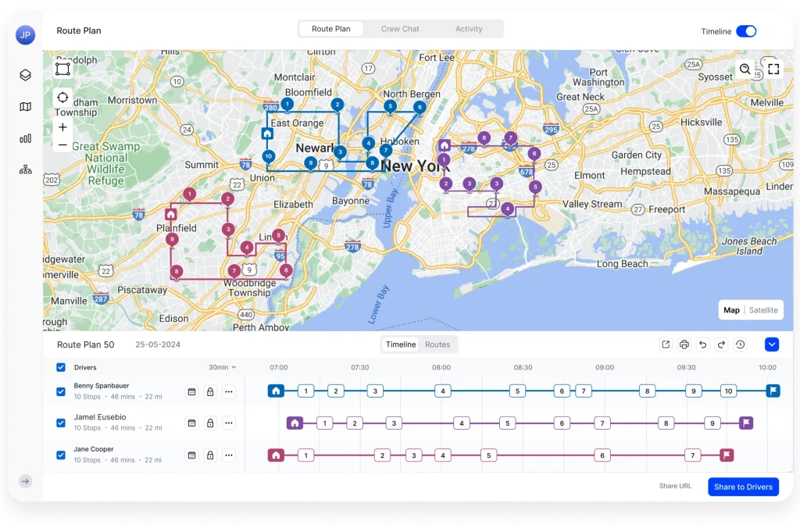The height and width of the screenshot is (532, 800).
Task: Select the Routes view tab
Action: [x=437, y=345]
